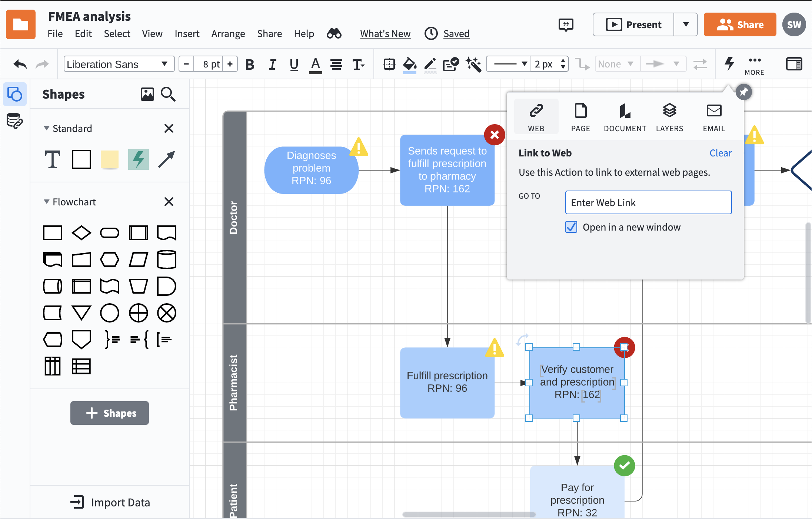Open the lightning bolt Actions icon

[x=729, y=64]
